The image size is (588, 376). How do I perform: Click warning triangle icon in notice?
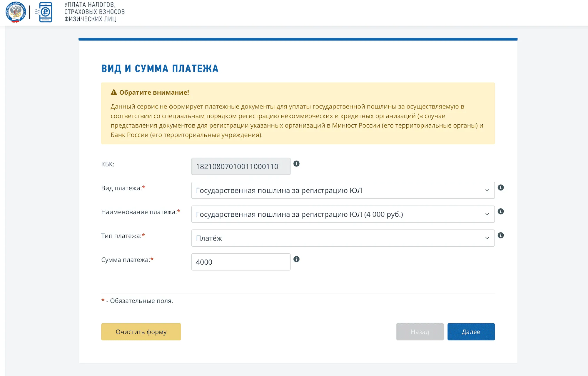click(x=114, y=92)
